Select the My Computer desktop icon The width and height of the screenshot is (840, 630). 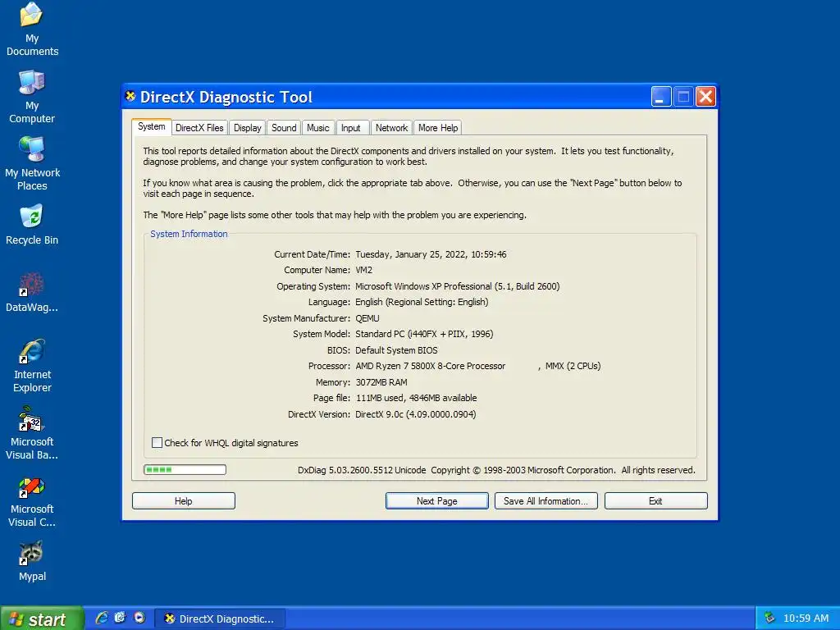pyautogui.click(x=32, y=97)
